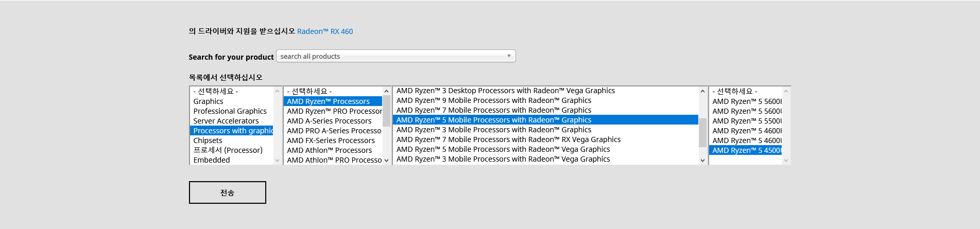Select the fourth list's 선택하세요 placeholder
Screen dimensions: 980x229
coord(745,92)
